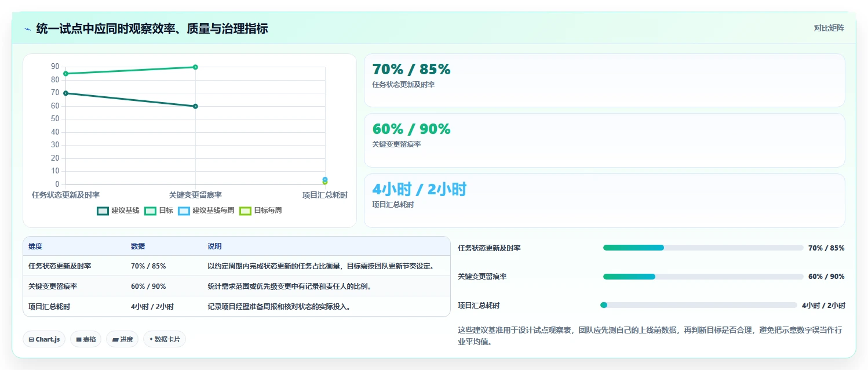Click the Chart.js chip
Image resolution: width=868 pixels, height=370 pixels.
click(44, 339)
